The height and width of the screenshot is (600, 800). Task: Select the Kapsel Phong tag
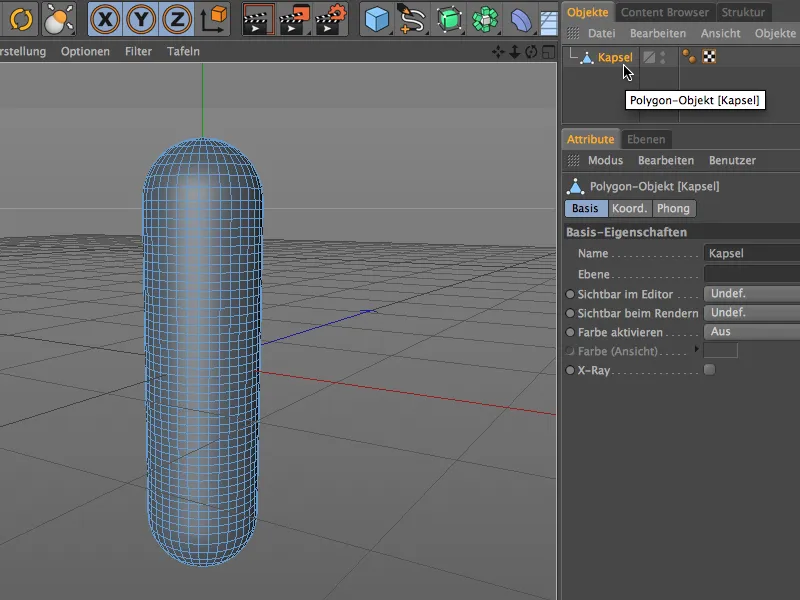[x=689, y=57]
